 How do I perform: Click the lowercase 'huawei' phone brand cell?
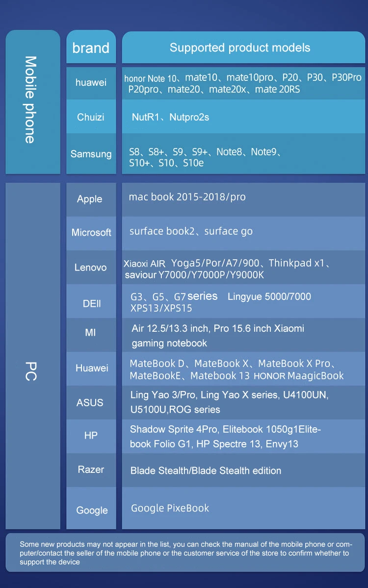point(91,82)
